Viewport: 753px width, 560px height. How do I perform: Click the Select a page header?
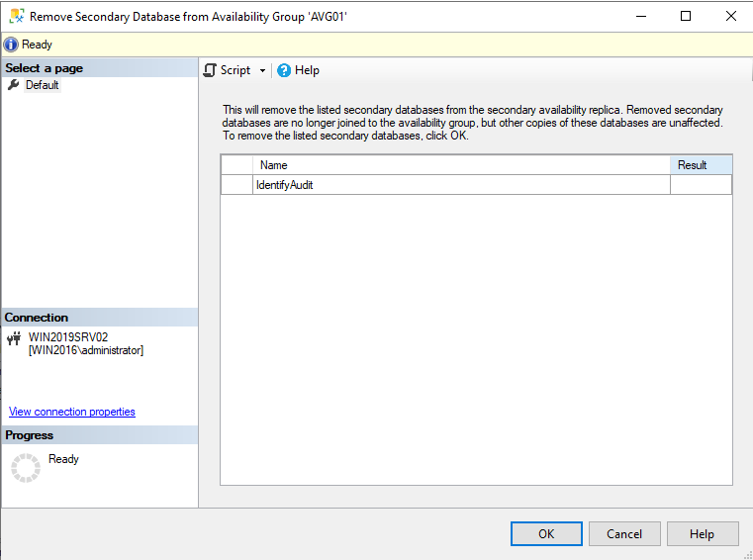point(99,68)
